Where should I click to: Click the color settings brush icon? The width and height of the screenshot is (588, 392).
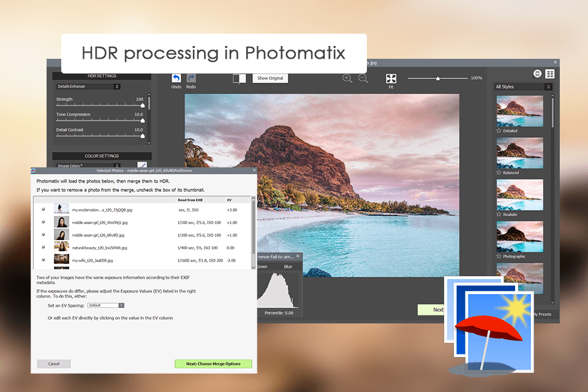tap(142, 165)
